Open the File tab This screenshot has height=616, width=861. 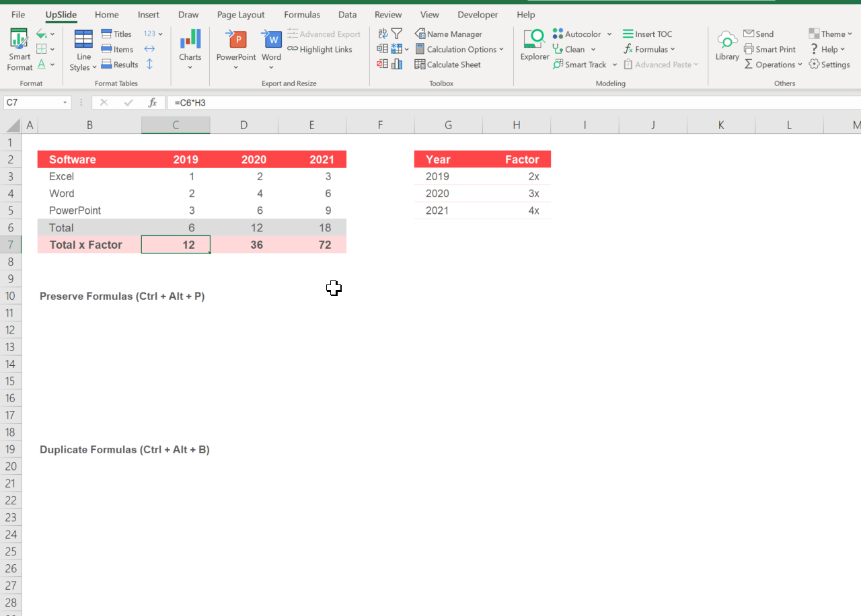point(18,14)
